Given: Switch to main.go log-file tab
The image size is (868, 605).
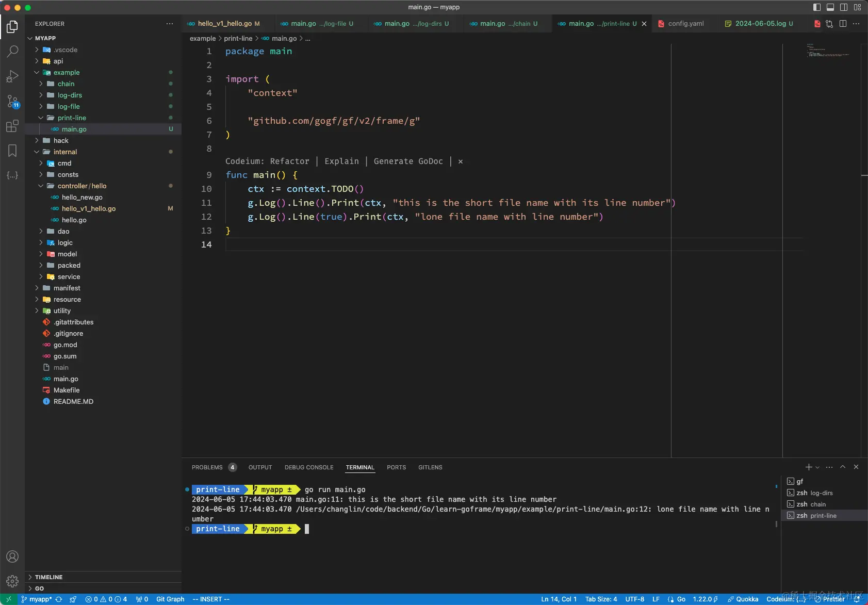Looking at the screenshot, I should click(322, 24).
